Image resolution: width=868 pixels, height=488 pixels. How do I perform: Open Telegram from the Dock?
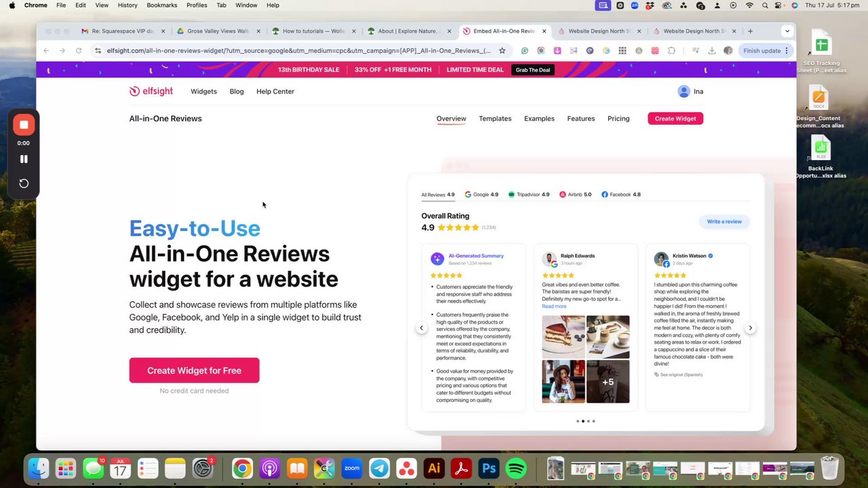tap(379, 468)
